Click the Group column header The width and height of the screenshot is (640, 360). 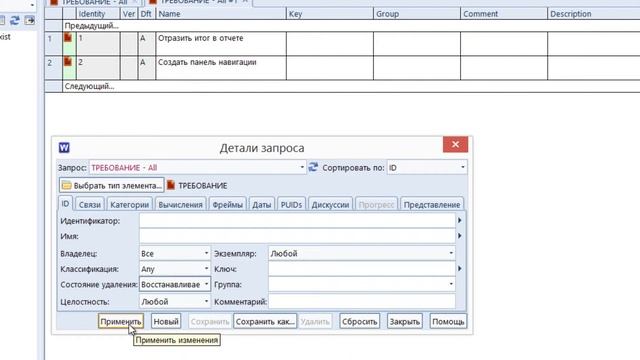tap(417, 13)
